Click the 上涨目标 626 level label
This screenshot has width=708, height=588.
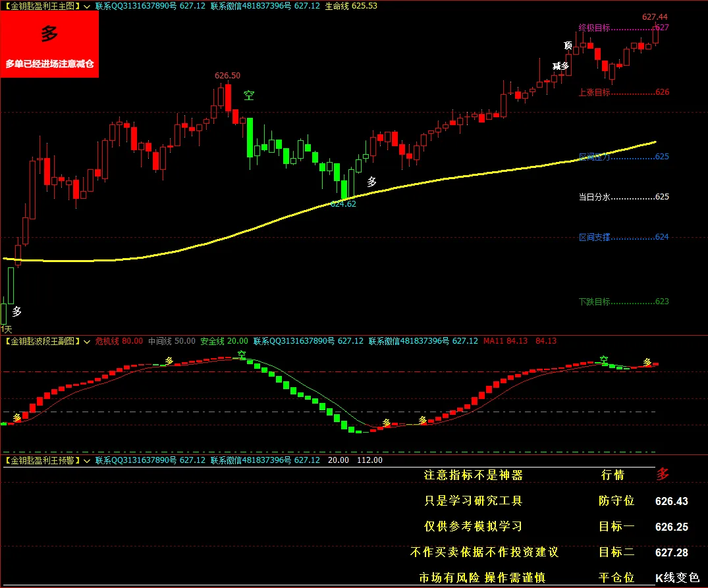coord(624,92)
